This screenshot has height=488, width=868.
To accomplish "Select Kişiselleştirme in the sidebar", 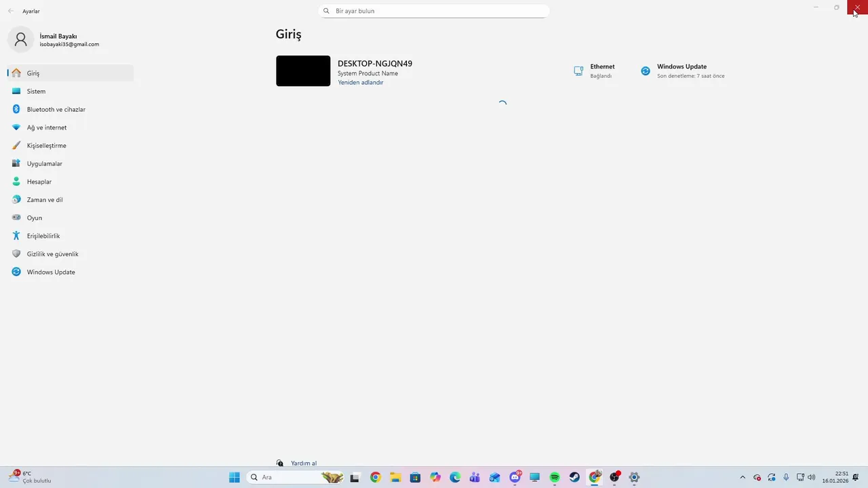I will click(71, 146).
